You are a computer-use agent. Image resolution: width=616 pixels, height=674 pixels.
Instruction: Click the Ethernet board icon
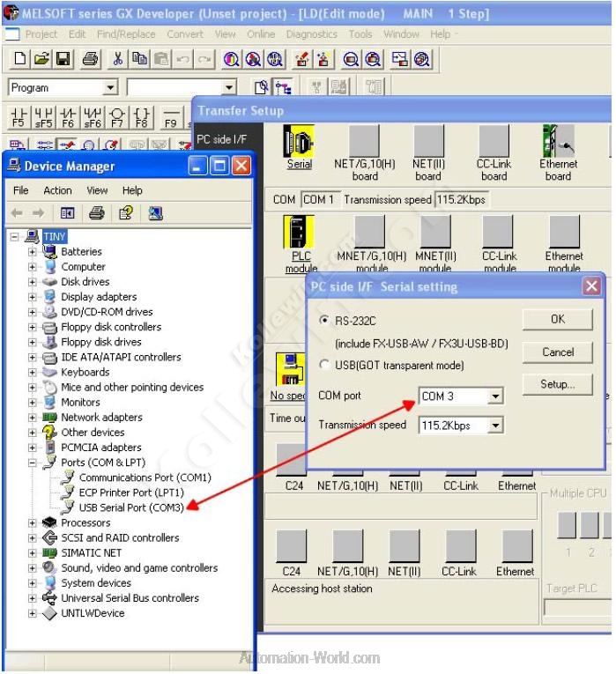coord(558,143)
